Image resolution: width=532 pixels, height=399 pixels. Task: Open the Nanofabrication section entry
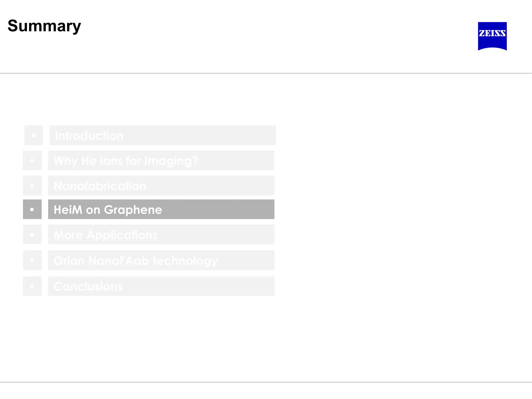point(161,185)
